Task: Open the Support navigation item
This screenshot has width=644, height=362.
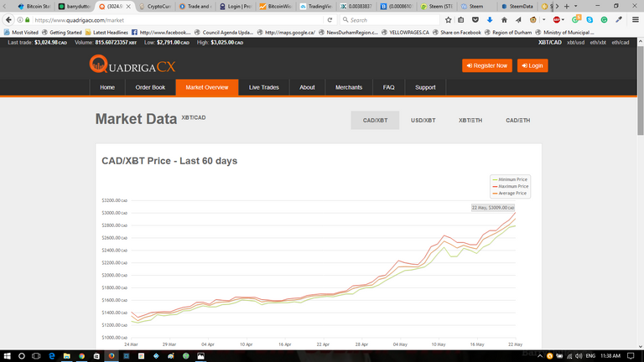Action: [x=425, y=87]
